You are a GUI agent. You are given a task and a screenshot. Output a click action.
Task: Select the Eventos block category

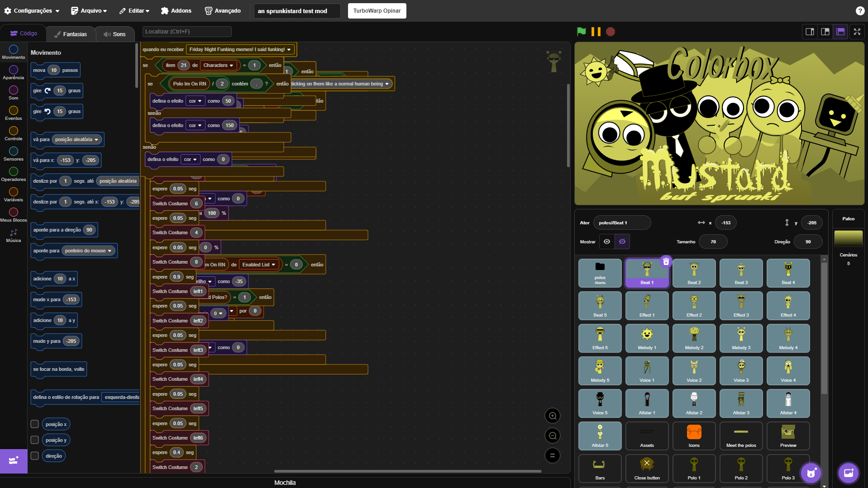click(14, 113)
